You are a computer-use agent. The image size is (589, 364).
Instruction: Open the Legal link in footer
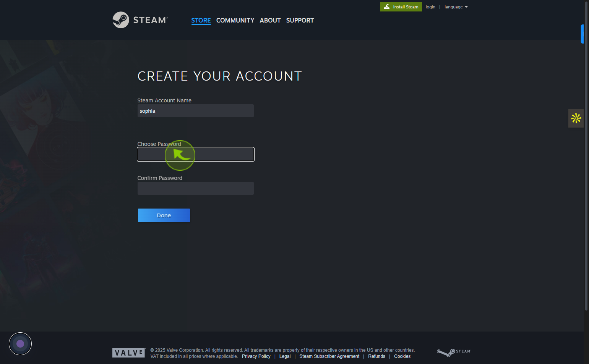click(285, 356)
